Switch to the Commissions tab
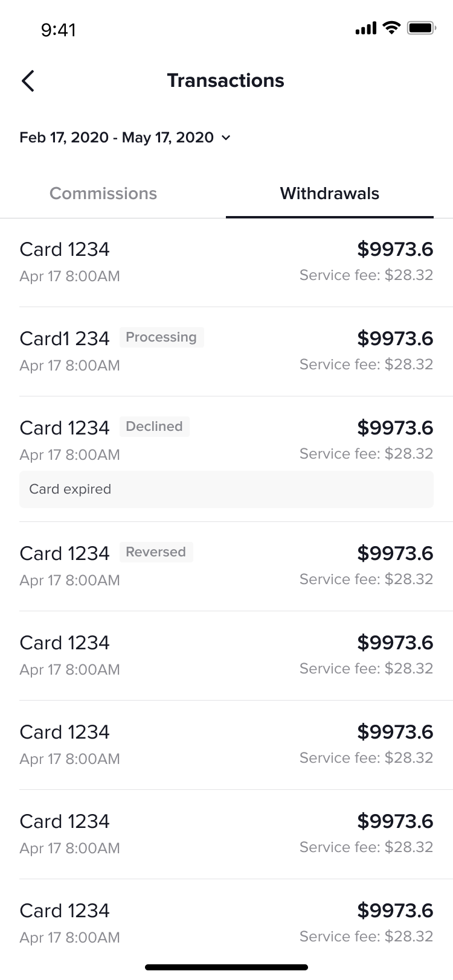 (x=103, y=194)
